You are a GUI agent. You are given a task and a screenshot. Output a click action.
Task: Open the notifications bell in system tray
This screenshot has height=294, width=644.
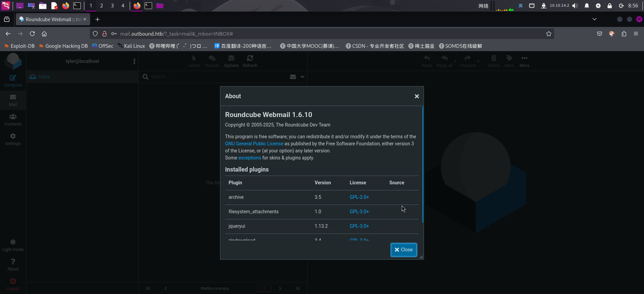pyautogui.click(x=587, y=6)
